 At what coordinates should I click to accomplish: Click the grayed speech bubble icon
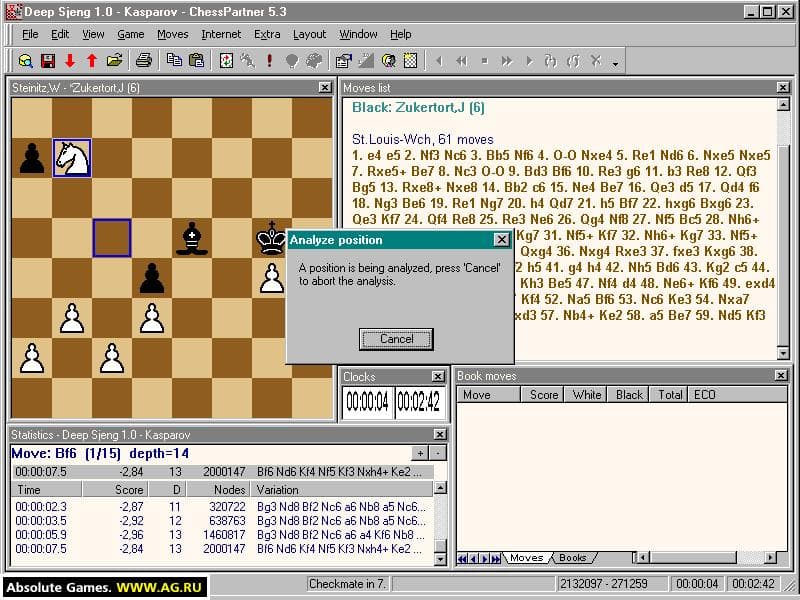pos(292,61)
